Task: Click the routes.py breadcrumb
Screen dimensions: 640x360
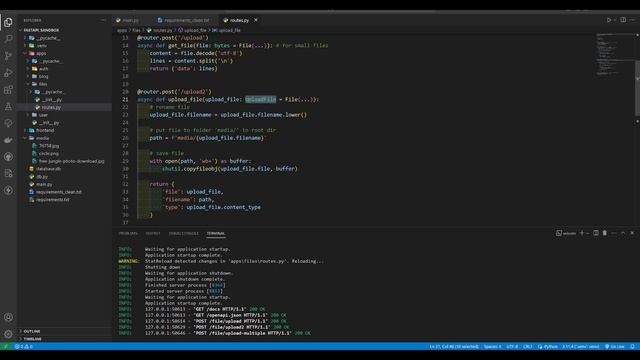Action: (x=160, y=30)
